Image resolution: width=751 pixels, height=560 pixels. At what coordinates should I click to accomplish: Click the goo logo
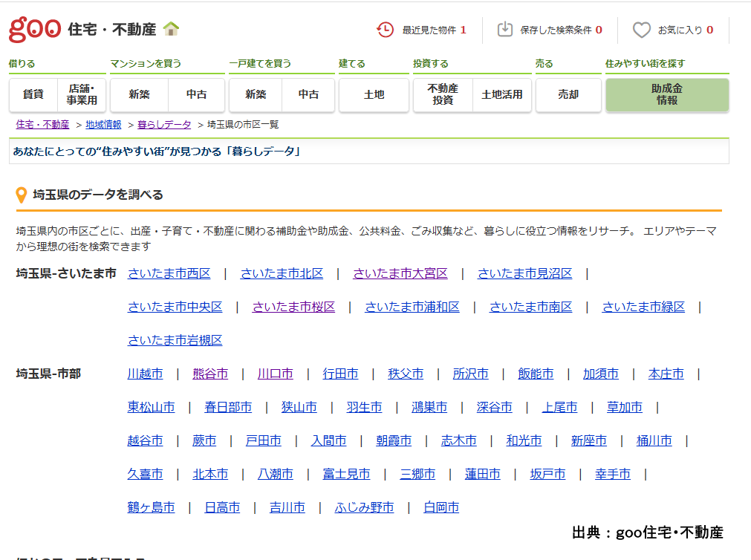(x=34, y=29)
